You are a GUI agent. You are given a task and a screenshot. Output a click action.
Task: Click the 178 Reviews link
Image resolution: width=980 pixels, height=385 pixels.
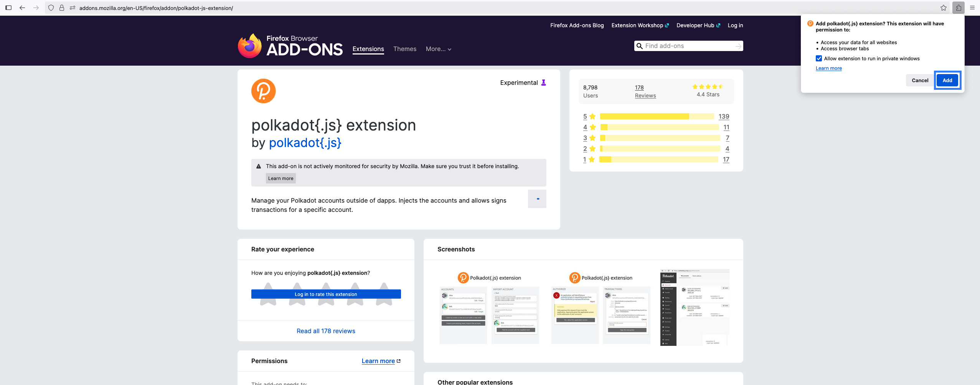point(645,91)
